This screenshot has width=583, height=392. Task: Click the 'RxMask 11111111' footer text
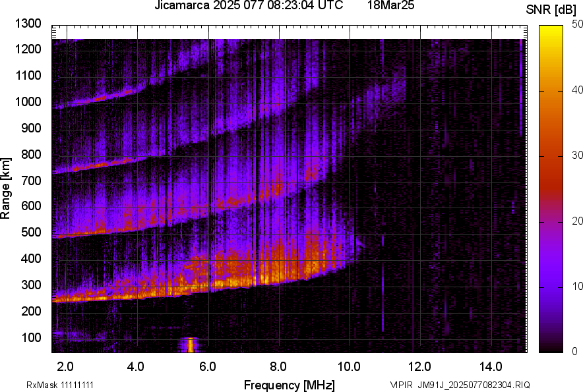[x=60, y=385]
